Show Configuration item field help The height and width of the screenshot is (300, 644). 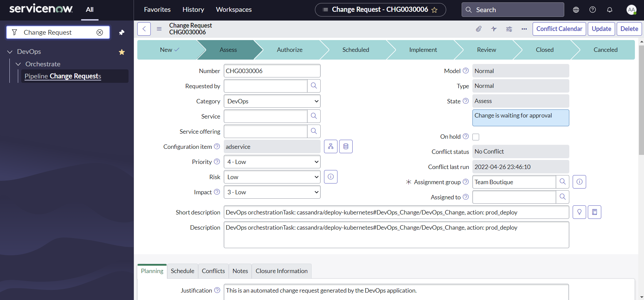click(217, 146)
